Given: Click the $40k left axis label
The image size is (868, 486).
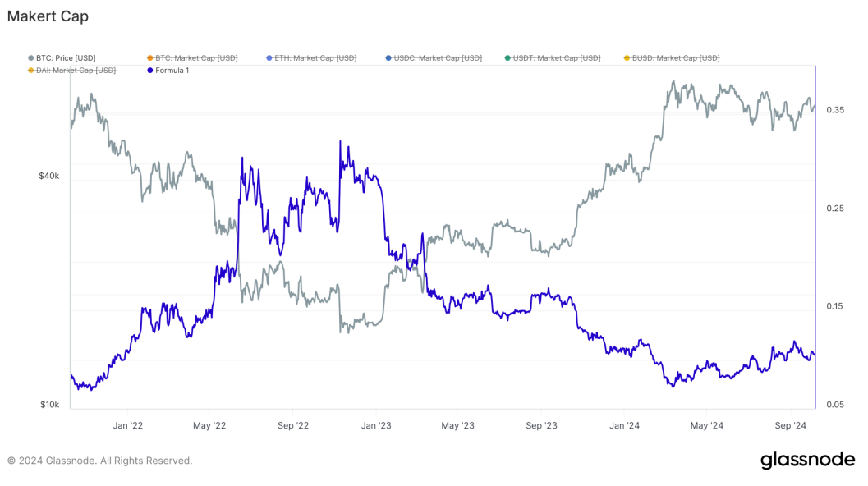Looking at the screenshot, I should point(48,176).
